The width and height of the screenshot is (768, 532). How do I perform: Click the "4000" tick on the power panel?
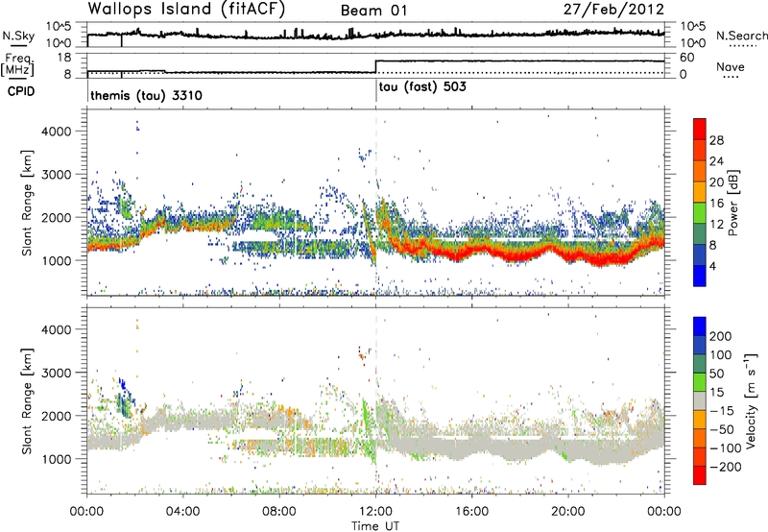[56, 132]
